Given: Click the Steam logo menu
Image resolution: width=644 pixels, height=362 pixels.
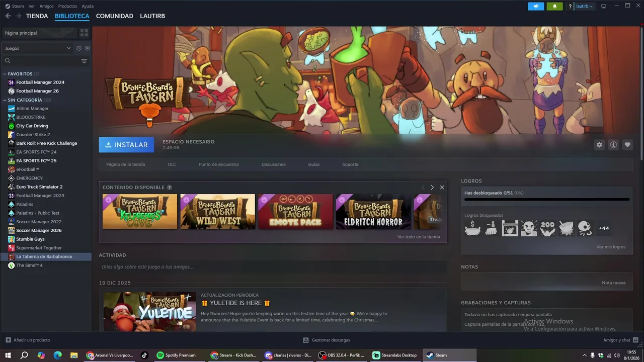Looking at the screenshot, I should [14, 6].
